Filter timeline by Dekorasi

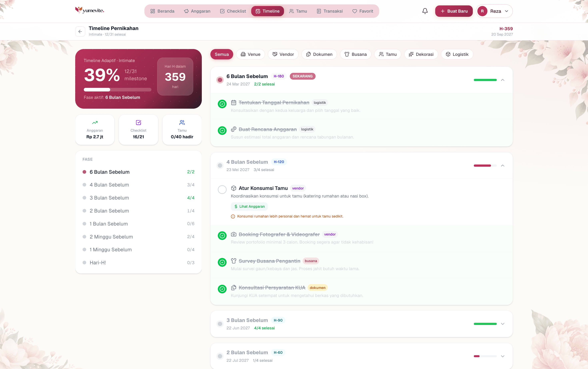[x=421, y=54]
